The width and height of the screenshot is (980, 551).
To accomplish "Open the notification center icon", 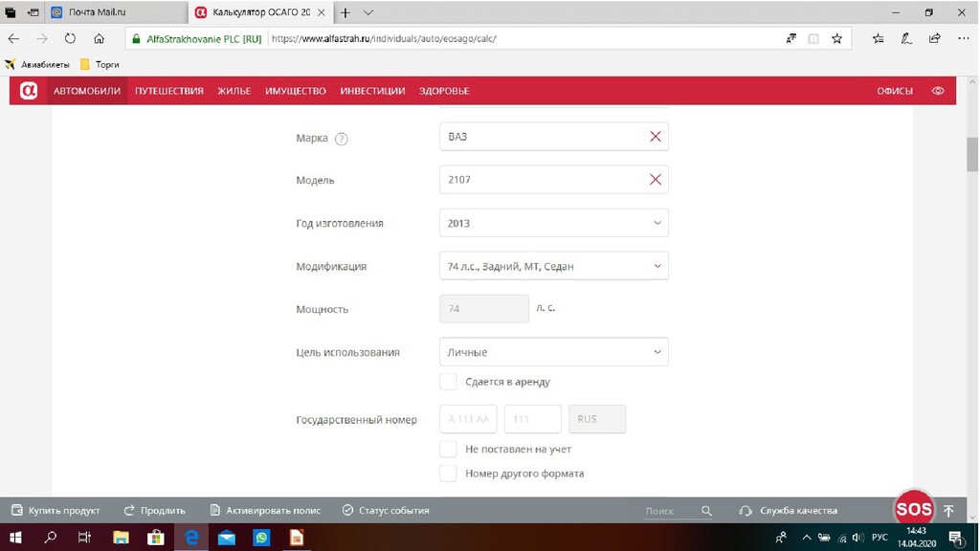I will tap(955, 538).
